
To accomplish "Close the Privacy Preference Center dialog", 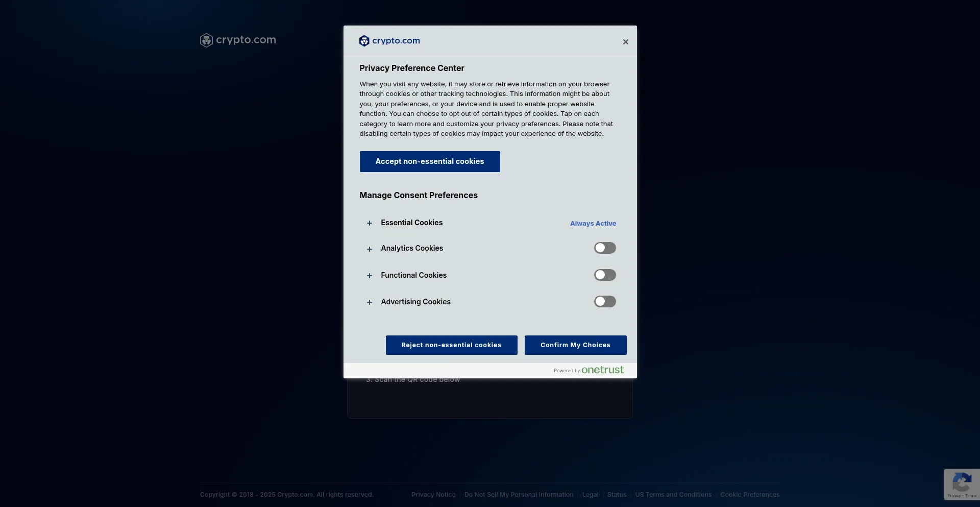I will click(625, 42).
